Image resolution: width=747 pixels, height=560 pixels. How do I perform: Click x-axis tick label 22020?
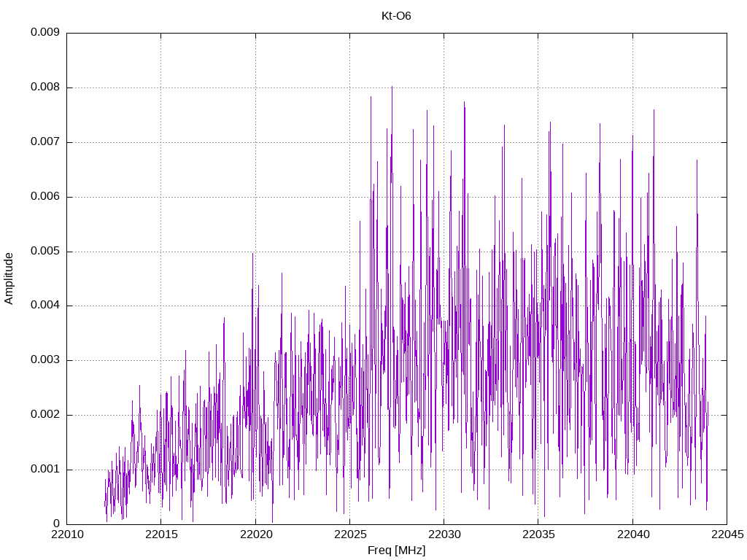pos(255,534)
